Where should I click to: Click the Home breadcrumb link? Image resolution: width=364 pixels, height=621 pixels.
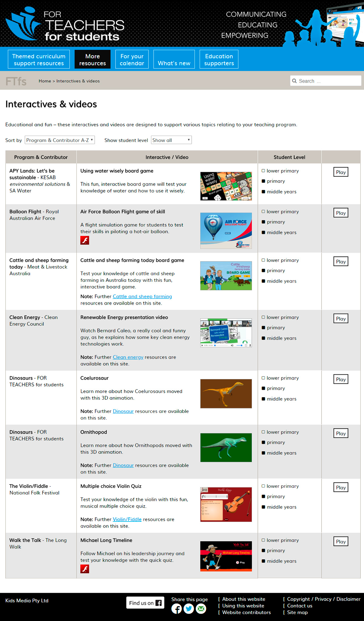(x=45, y=81)
